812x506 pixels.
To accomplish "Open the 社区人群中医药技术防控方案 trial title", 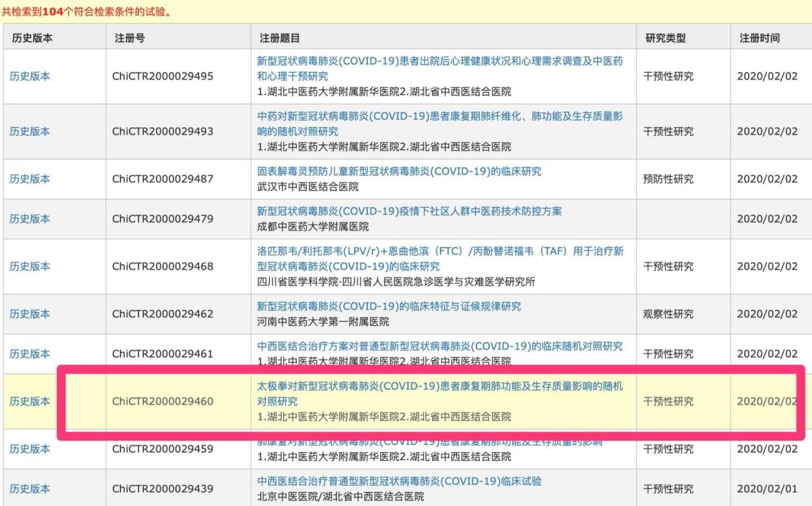I will 410,212.
